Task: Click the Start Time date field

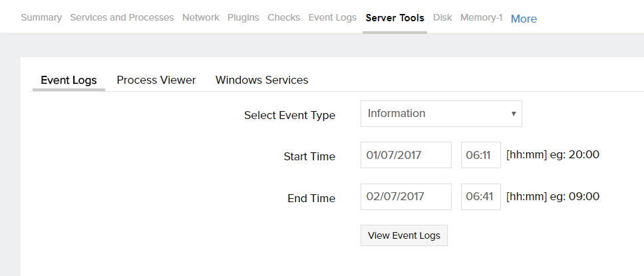Action: 406,155
